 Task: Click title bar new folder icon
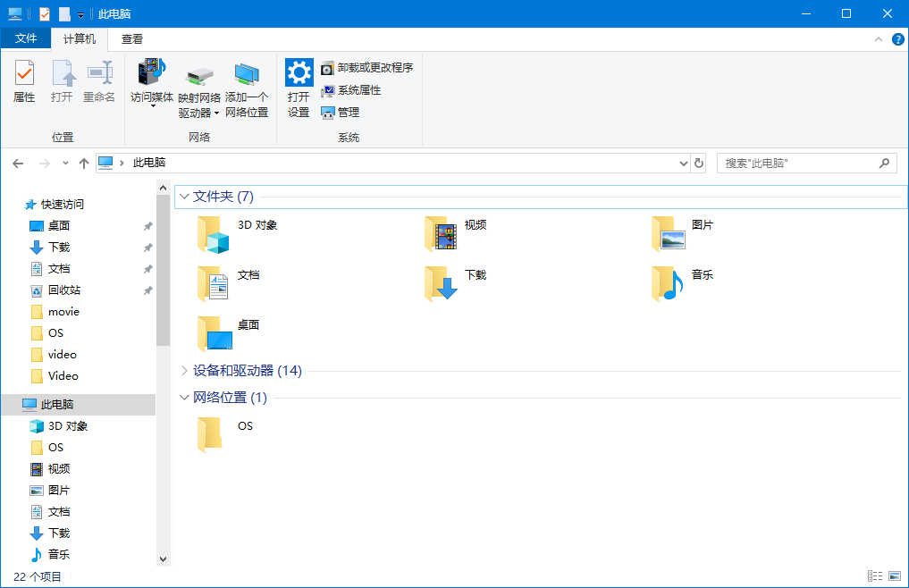[64, 14]
